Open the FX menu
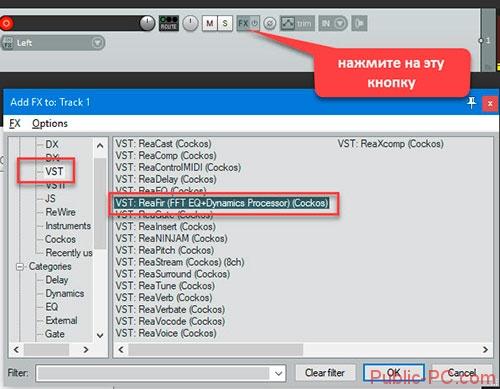 [x=15, y=124]
